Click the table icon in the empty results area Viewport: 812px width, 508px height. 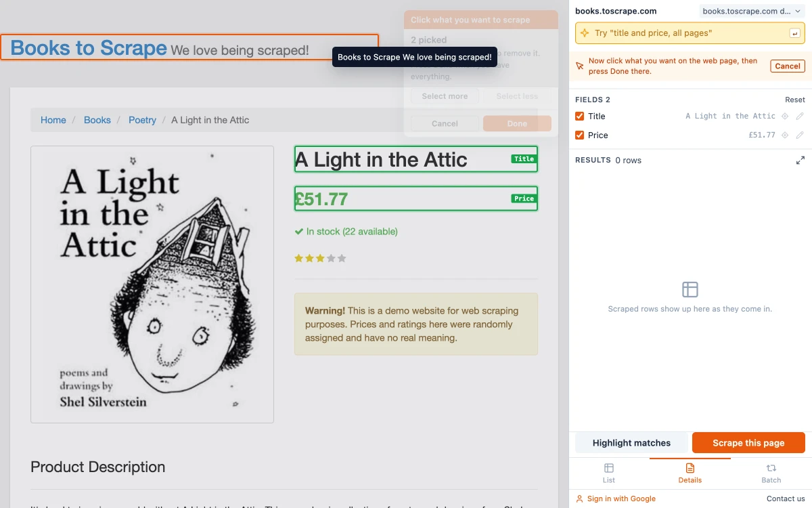tap(690, 290)
